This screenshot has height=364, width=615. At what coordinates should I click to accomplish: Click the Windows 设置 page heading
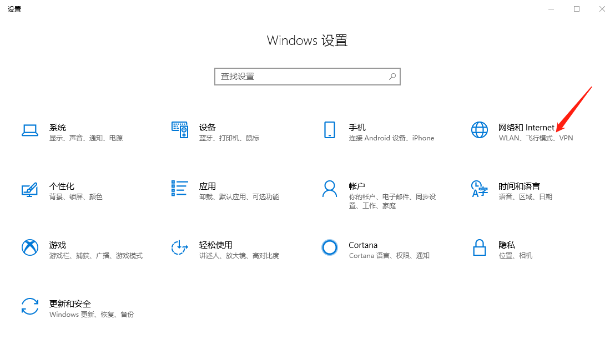pos(307,41)
